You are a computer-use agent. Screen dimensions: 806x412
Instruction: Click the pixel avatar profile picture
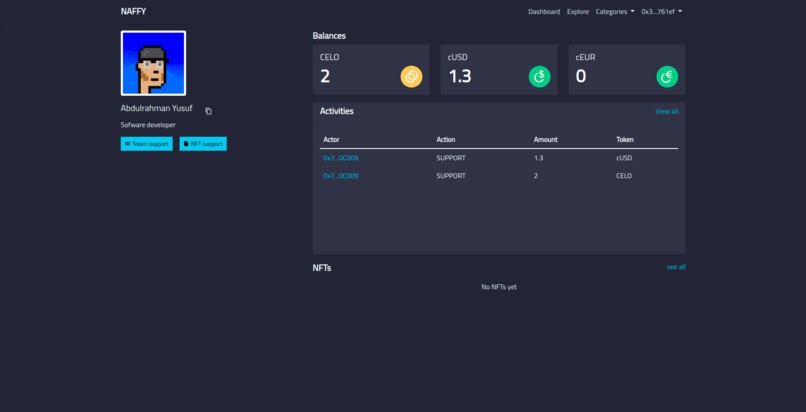(153, 63)
